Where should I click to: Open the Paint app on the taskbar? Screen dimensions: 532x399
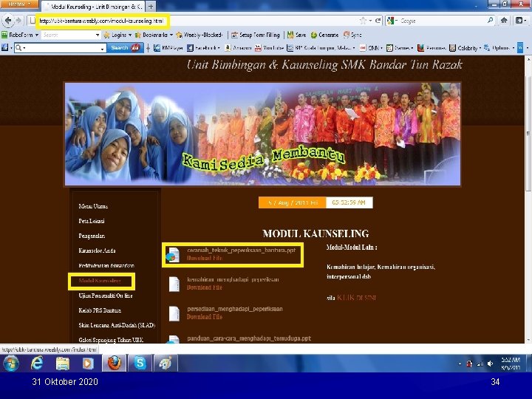tap(166, 364)
